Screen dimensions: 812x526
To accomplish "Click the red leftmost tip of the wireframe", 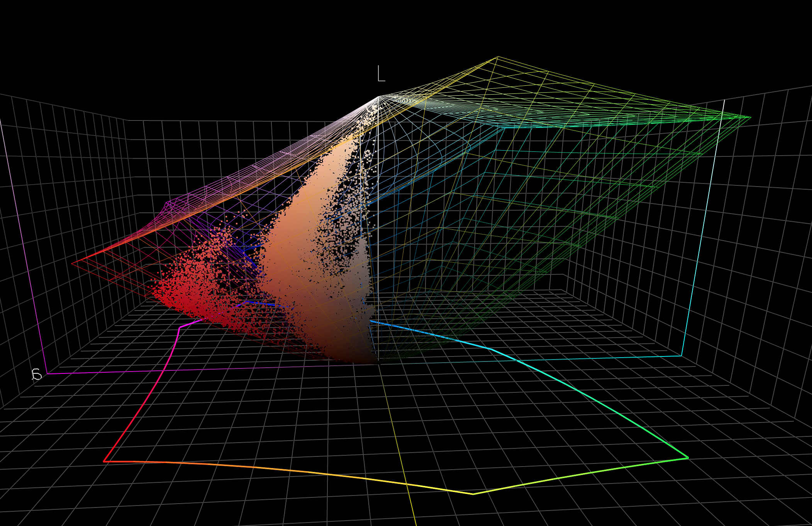I will point(72,263).
